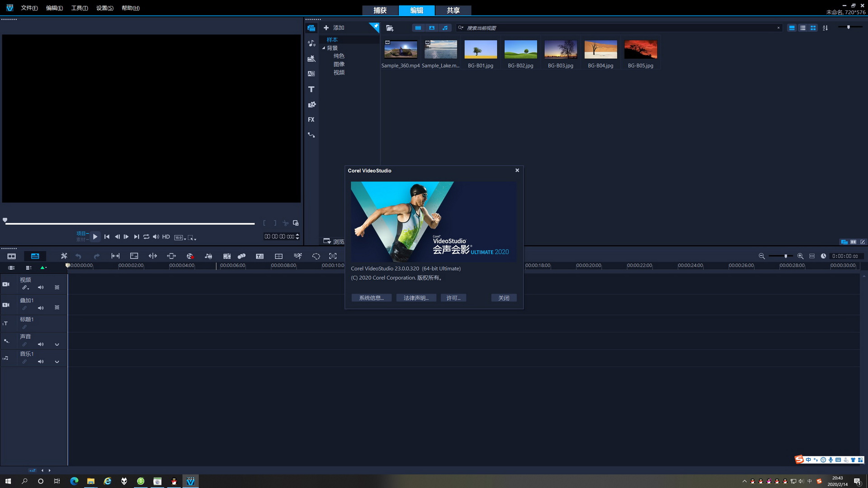The width and height of the screenshot is (868, 488).
Task: Switch to the 共享 share tab
Action: (x=453, y=10)
